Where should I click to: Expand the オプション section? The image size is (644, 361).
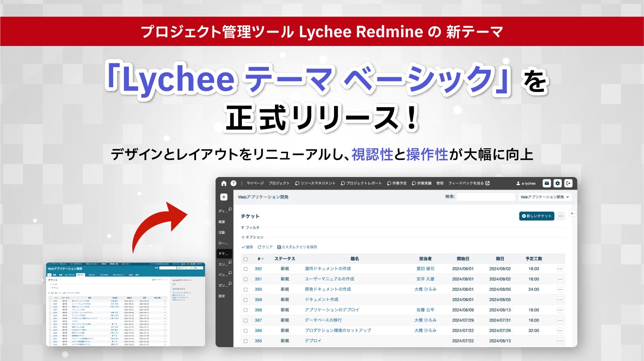252,237
